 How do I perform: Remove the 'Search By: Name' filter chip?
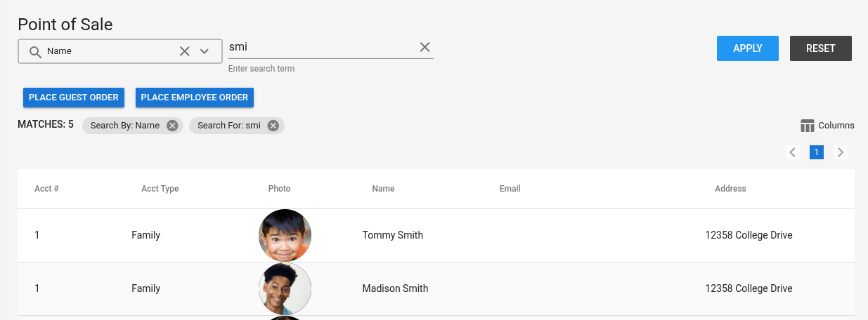point(172,126)
